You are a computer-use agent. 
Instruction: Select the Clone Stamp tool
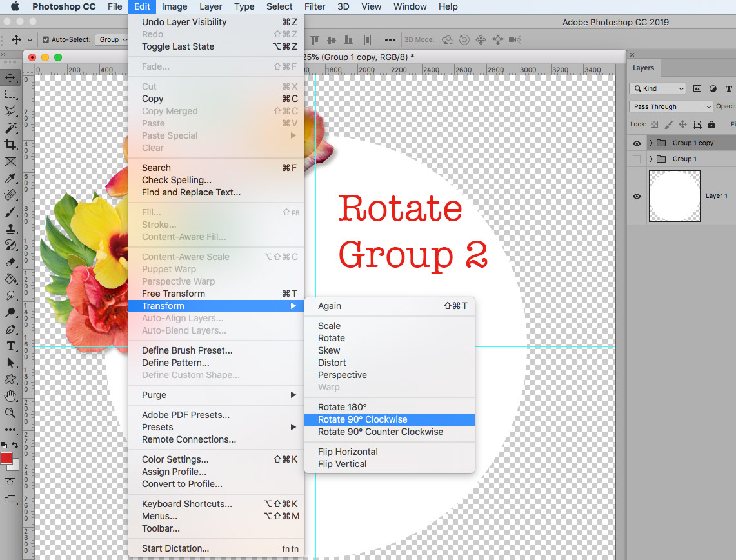click(x=10, y=228)
